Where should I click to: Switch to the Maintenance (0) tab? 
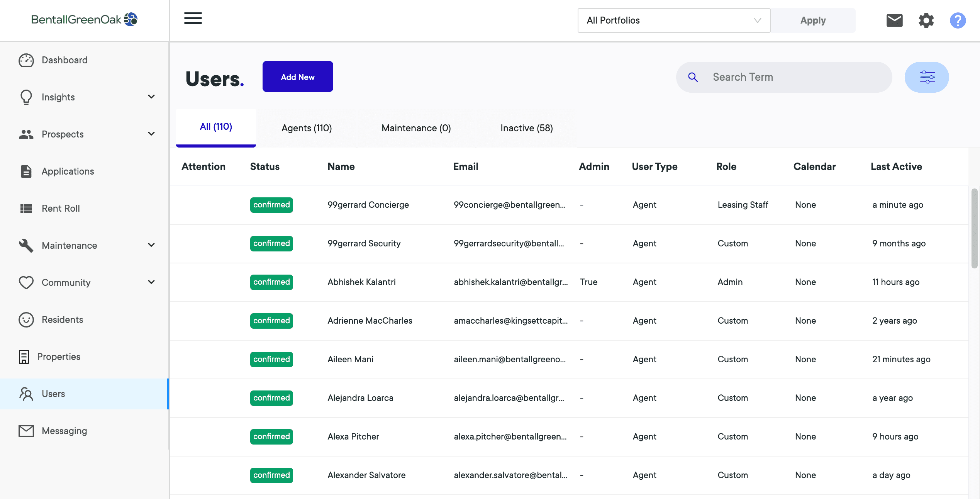point(416,128)
